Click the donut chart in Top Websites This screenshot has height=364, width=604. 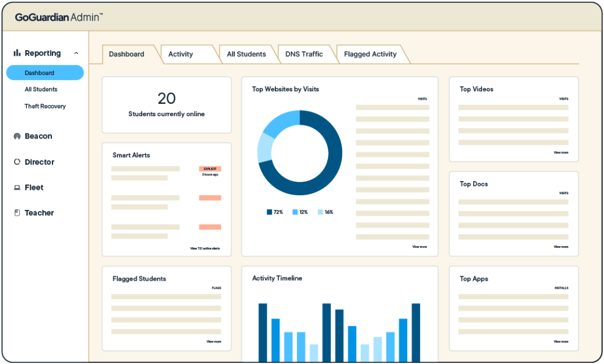click(300, 153)
